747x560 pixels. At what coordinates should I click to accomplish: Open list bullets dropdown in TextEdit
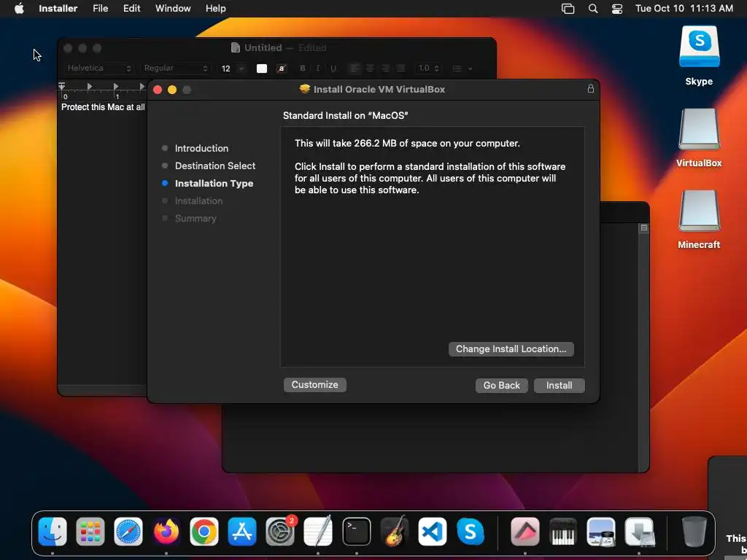click(x=462, y=69)
